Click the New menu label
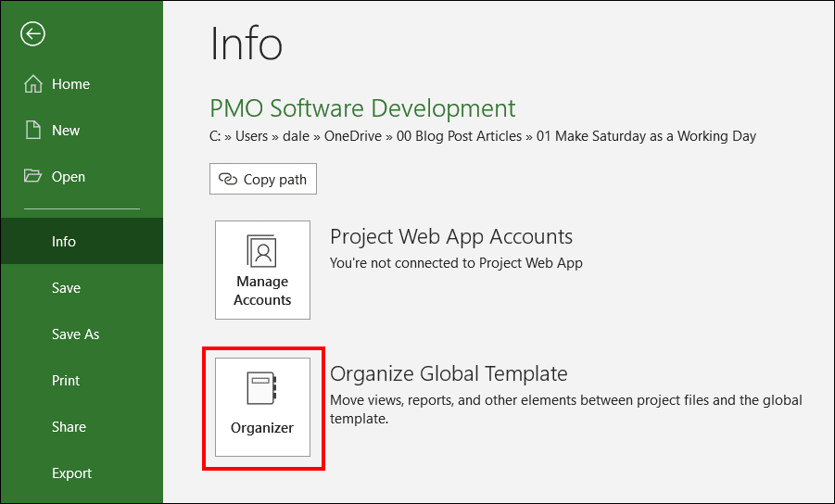Image resolution: width=835 pixels, height=504 pixels. 66,131
